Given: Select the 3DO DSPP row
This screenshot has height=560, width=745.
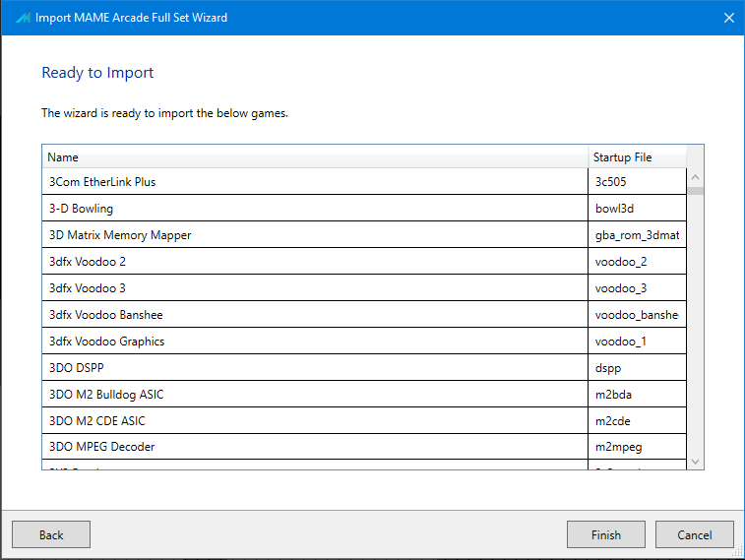Looking at the screenshot, I should pos(364,368).
